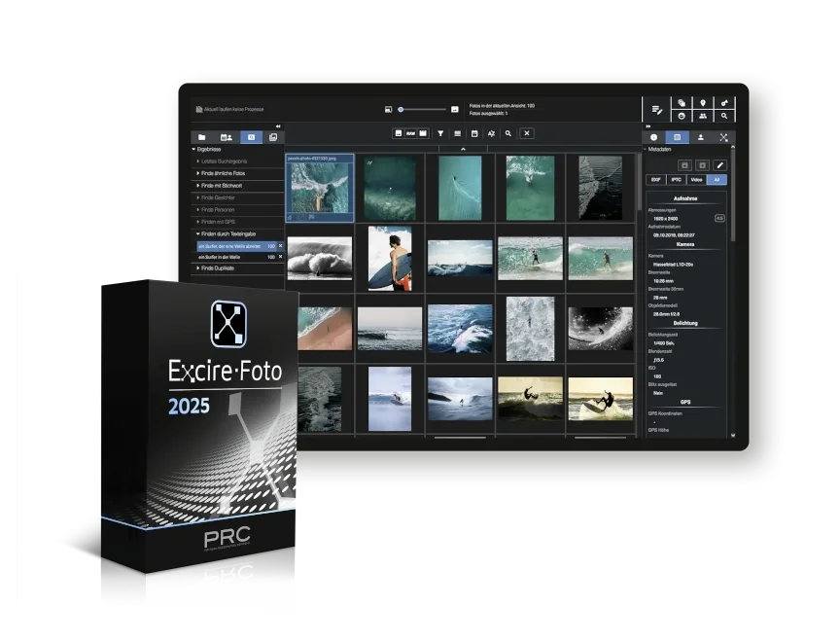The height and width of the screenshot is (642, 840).
Task: Open the person tab in the right panel
Action: coord(701,138)
